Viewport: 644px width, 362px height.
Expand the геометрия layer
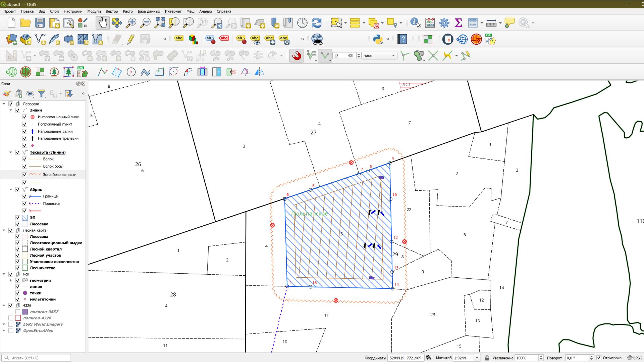[11, 280]
